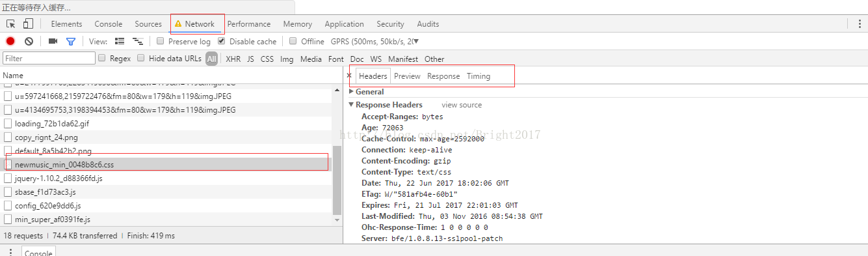Go to the Memory tab
The width and height of the screenshot is (868, 256).
coord(298,24)
